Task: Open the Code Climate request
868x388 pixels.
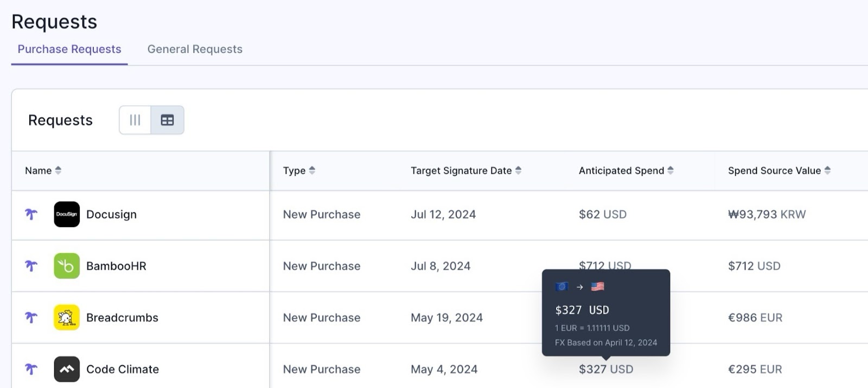Action: 123,369
